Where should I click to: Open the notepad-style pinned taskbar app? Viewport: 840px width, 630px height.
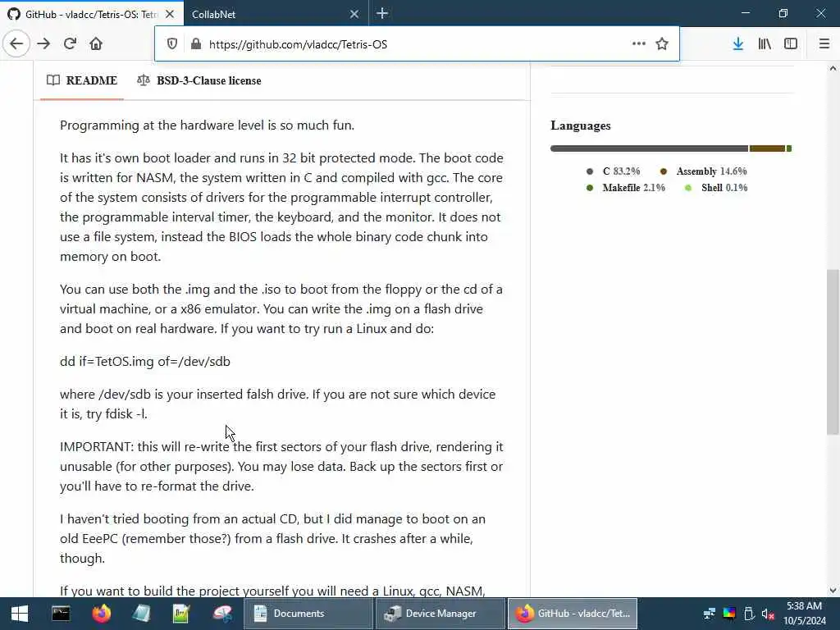coord(141,614)
